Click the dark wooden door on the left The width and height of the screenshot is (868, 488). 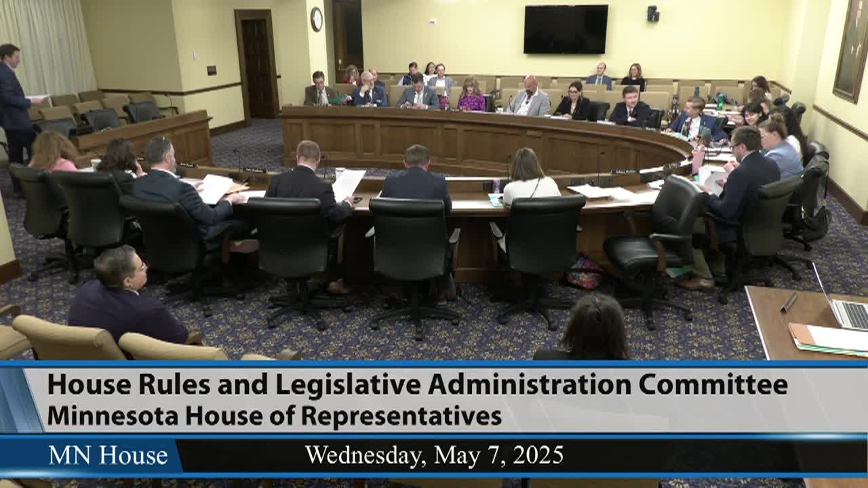click(257, 66)
